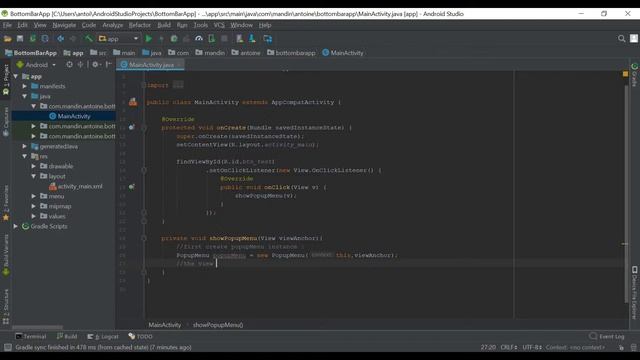This screenshot has height=360, width=640.
Task: Open the VCS menu
Action: pos(219,25)
